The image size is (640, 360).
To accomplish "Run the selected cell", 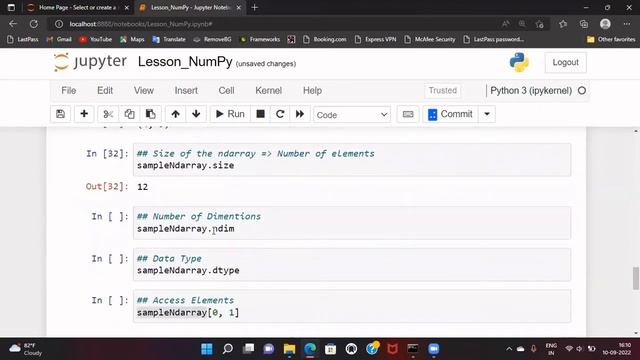I will click(230, 114).
